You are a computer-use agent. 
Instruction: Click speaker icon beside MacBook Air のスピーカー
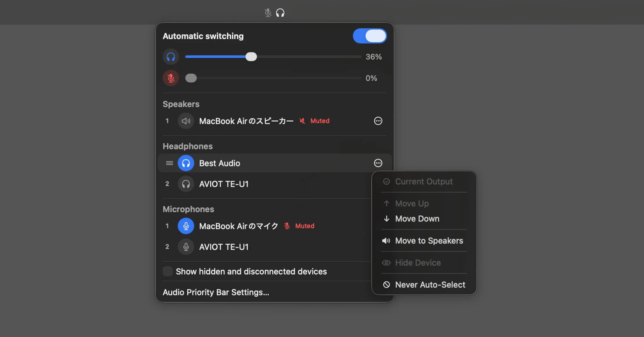coord(186,121)
